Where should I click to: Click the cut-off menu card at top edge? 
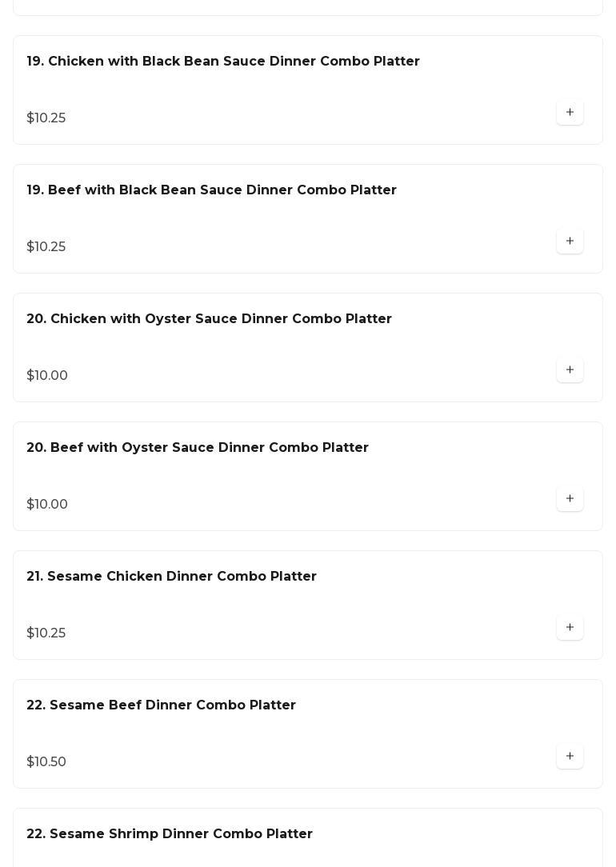pyautogui.click(x=308, y=7)
